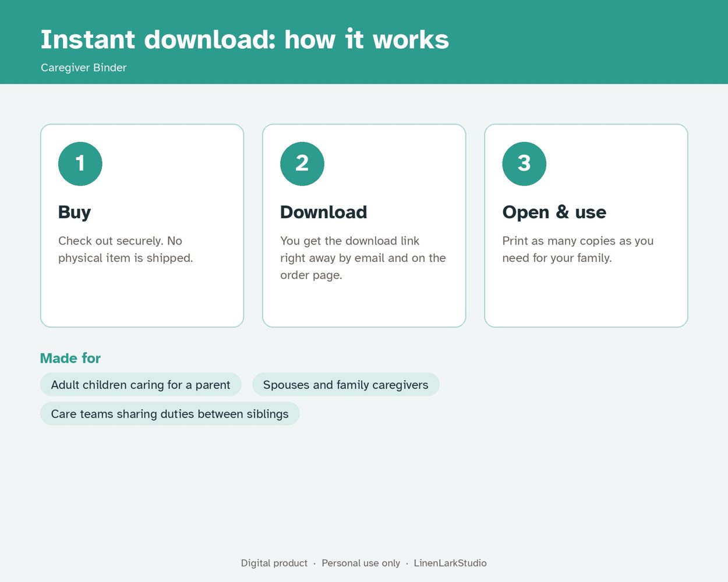728x582 pixels.
Task: Select the Download heading
Action: coord(324,212)
